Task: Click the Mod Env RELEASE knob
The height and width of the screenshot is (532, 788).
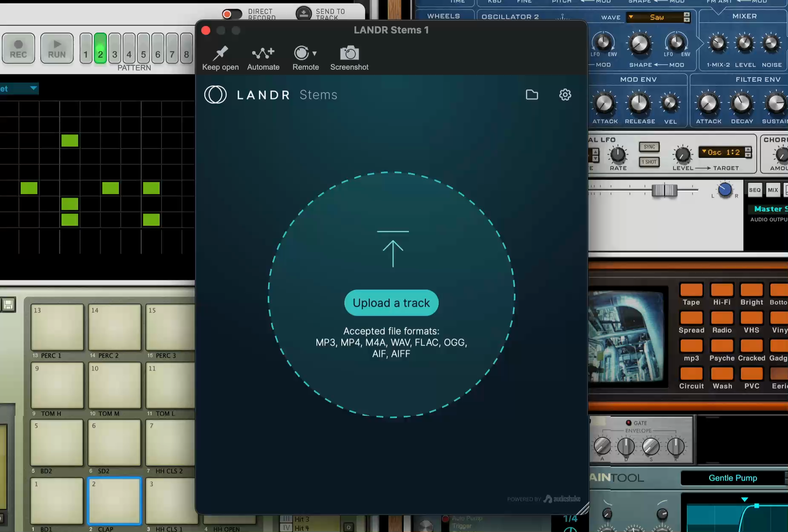Action: point(639,103)
